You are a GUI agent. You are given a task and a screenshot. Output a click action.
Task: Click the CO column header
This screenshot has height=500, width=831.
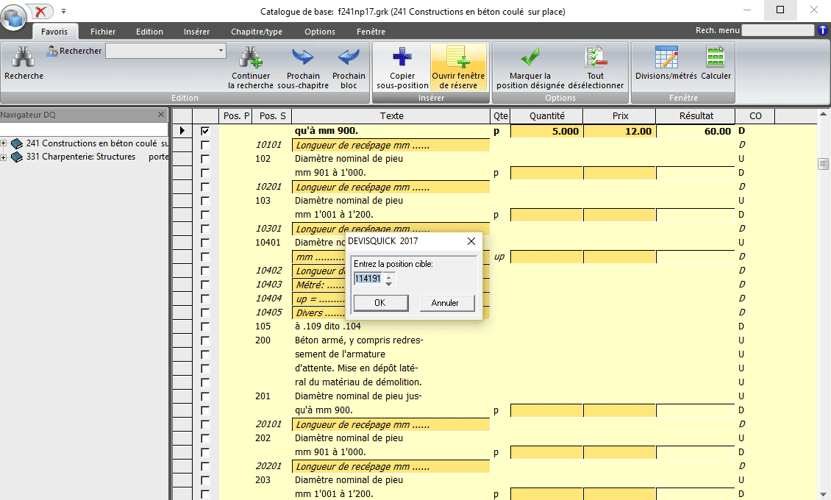point(755,116)
